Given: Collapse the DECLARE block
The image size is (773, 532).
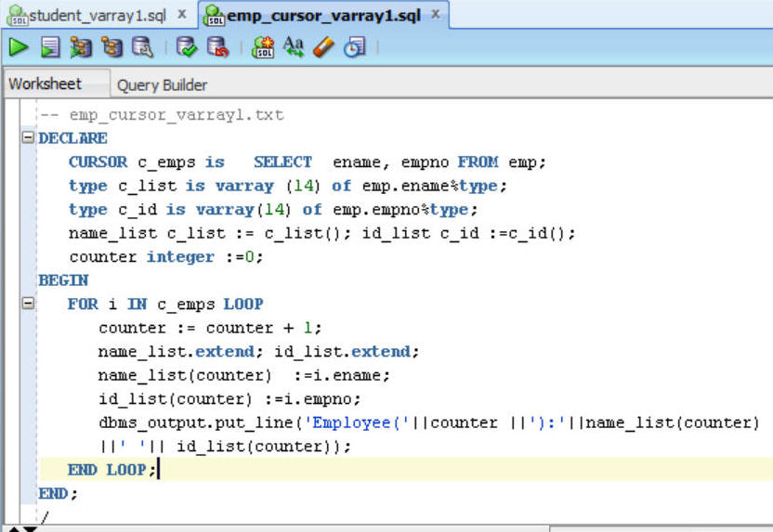Looking at the screenshot, I should 28,136.
